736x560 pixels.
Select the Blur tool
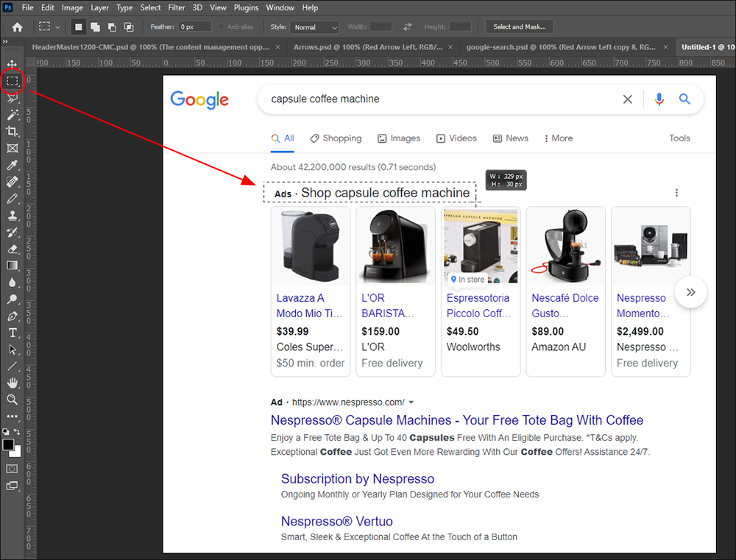[13, 283]
